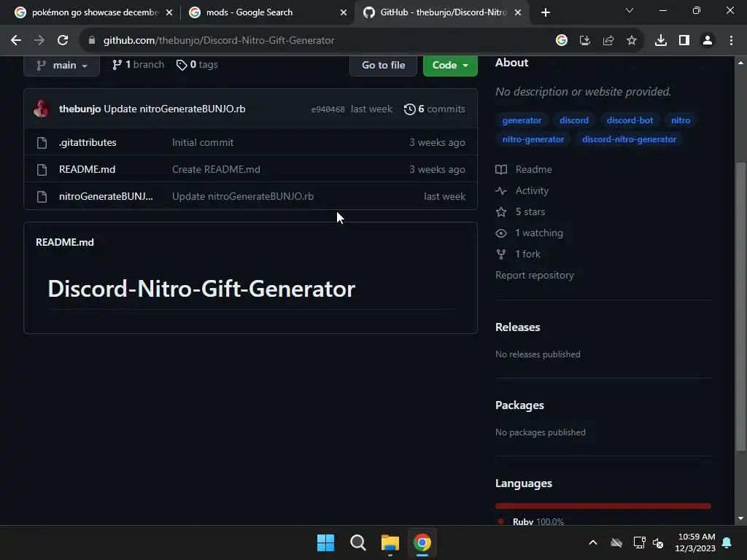Screen dimensions: 747x560
Task: Click thebunjo avatar in commit header
Action: tap(42, 109)
